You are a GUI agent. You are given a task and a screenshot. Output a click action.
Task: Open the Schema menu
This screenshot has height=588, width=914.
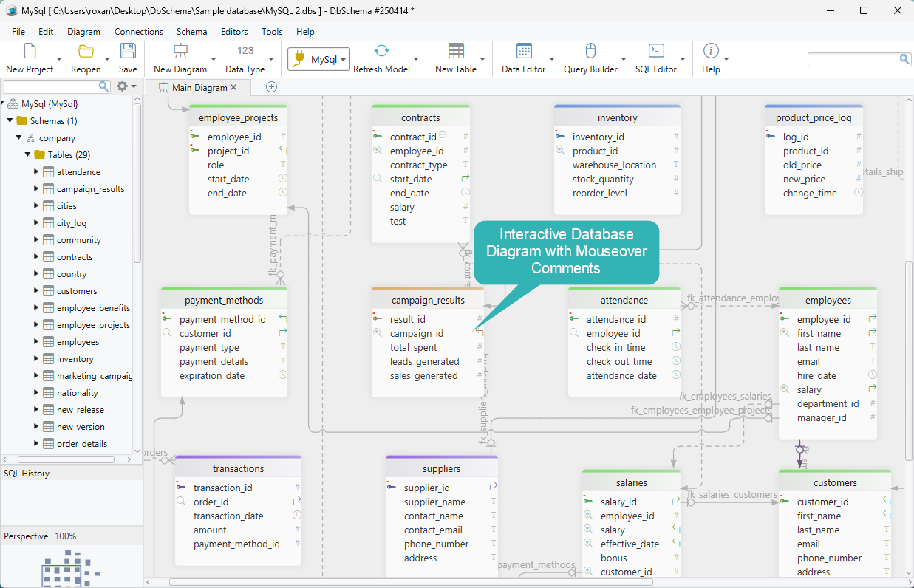[191, 32]
